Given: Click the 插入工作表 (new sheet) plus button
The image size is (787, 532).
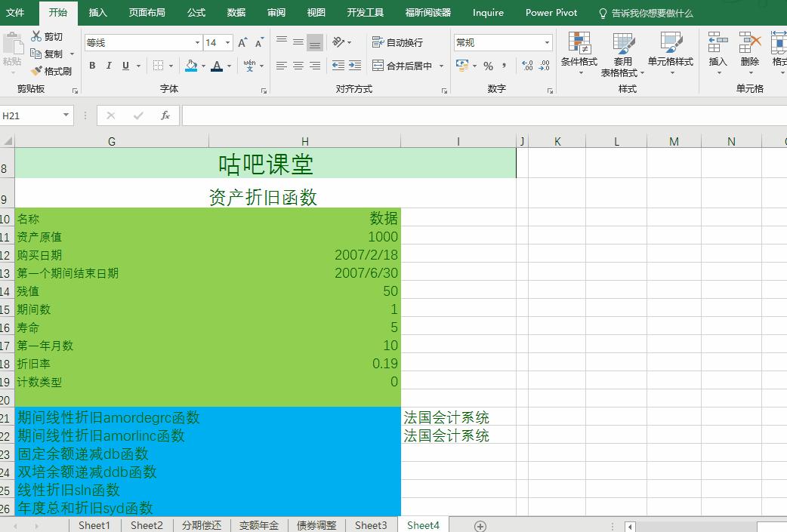Looking at the screenshot, I should click(x=480, y=525).
